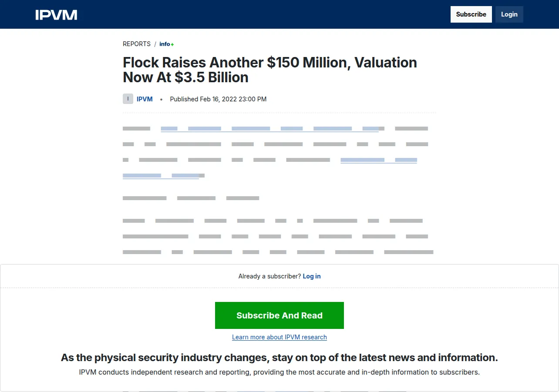Click the independent research description text
The image size is (559, 392).
coord(279,372)
